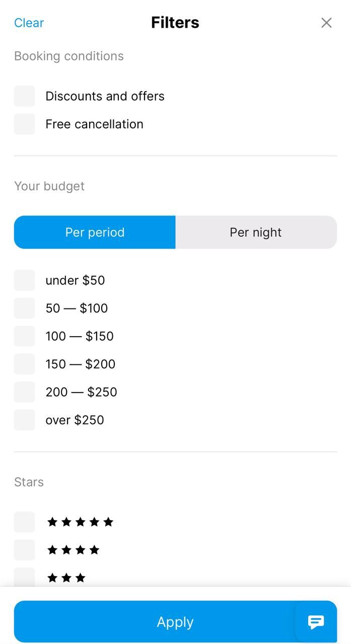Switch to the Per period tab

(x=95, y=232)
